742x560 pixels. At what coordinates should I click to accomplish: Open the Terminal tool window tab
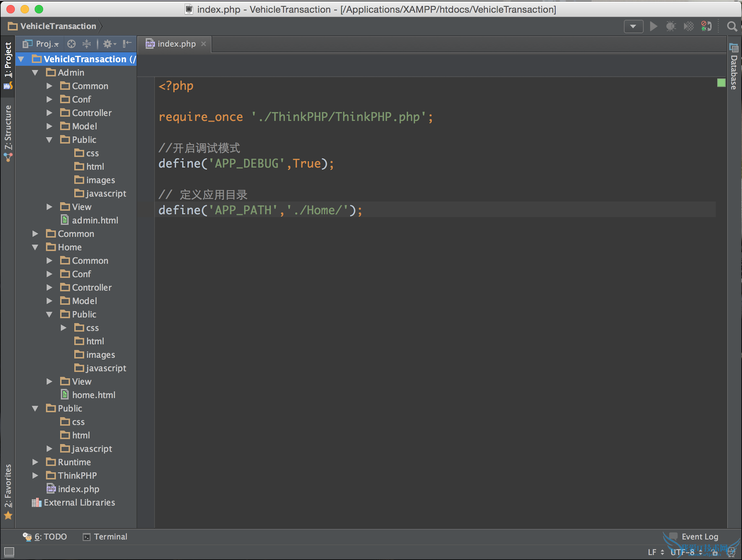pyautogui.click(x=106, y=537)
